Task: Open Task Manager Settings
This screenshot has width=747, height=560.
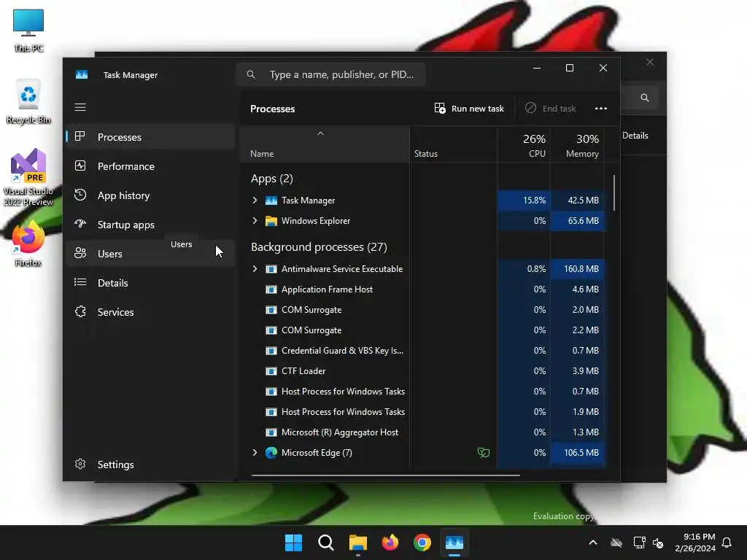Action: [x=150, y=464]
